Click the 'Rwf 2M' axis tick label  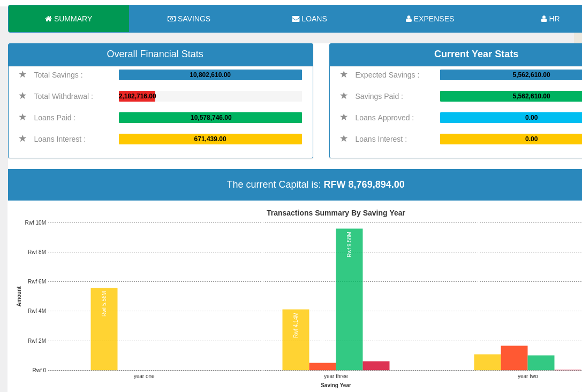point(37,341)
